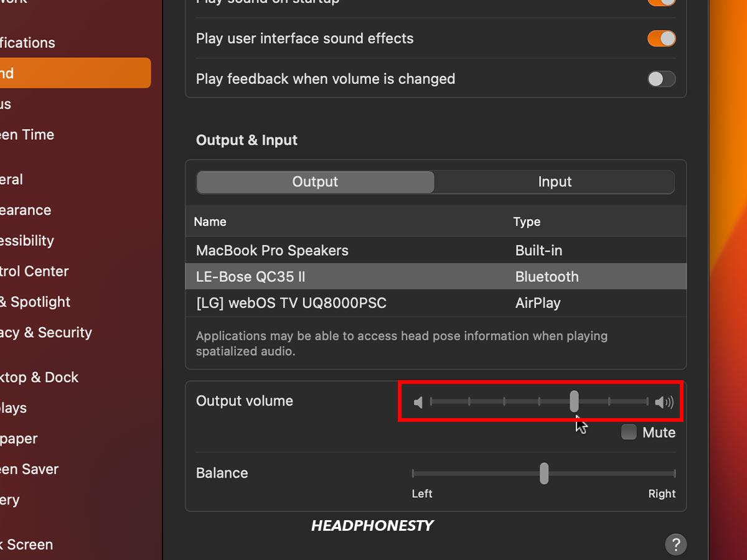Select the highlighted Sound item in the sidebar
The width and height of the screenshot is (747, 560).
click(75, 73)
